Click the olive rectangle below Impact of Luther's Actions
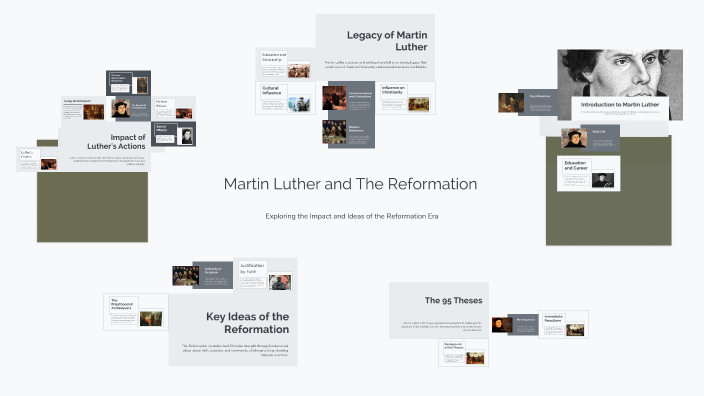This screenshot has height=396, width=704. 92,207
